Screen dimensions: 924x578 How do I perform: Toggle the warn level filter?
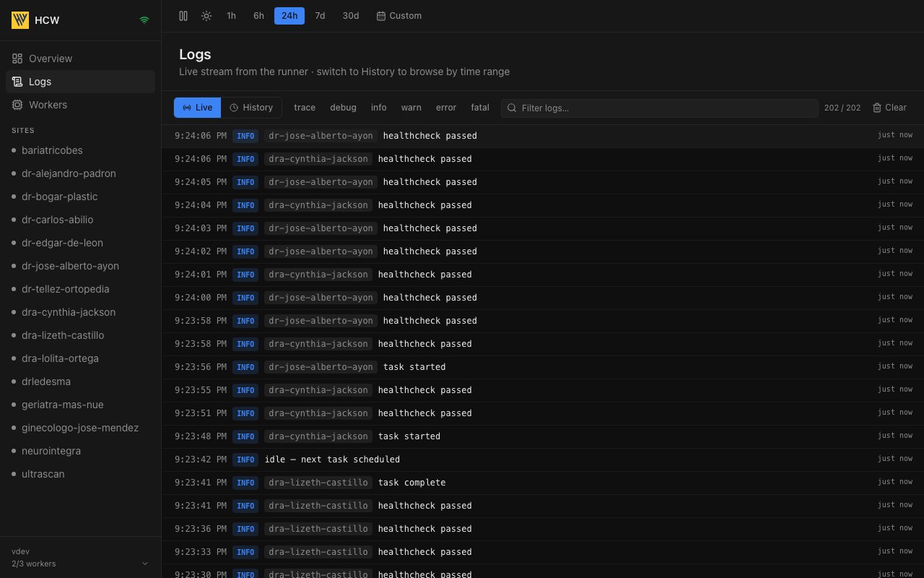click(x=411, y=108)
